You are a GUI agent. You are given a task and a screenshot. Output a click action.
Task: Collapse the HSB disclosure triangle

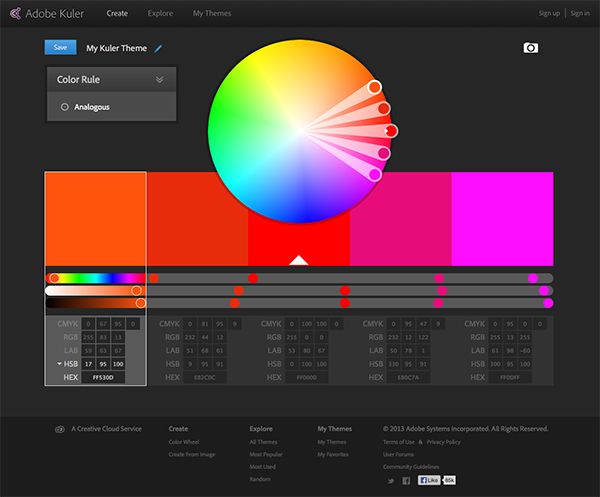click(x=59, y=363)
